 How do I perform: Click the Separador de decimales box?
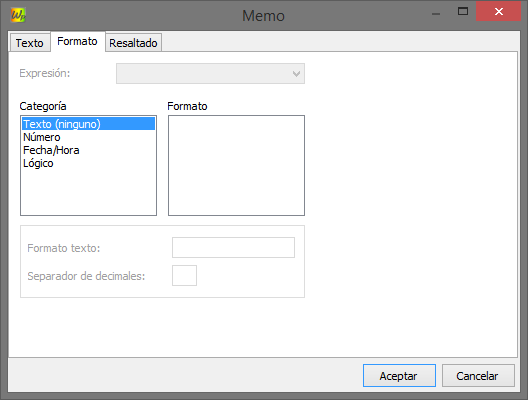pyautogui.click(x=184, y=275)
